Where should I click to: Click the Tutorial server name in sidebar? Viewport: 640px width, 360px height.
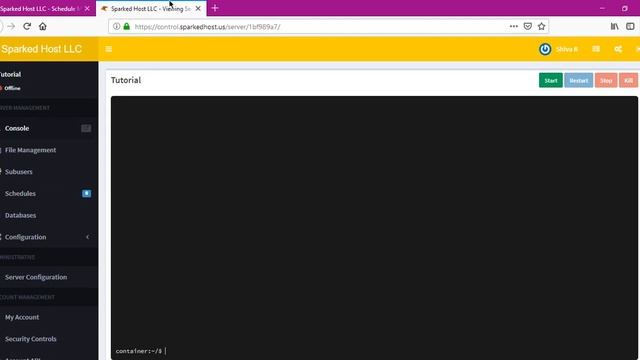pos(10,74)
